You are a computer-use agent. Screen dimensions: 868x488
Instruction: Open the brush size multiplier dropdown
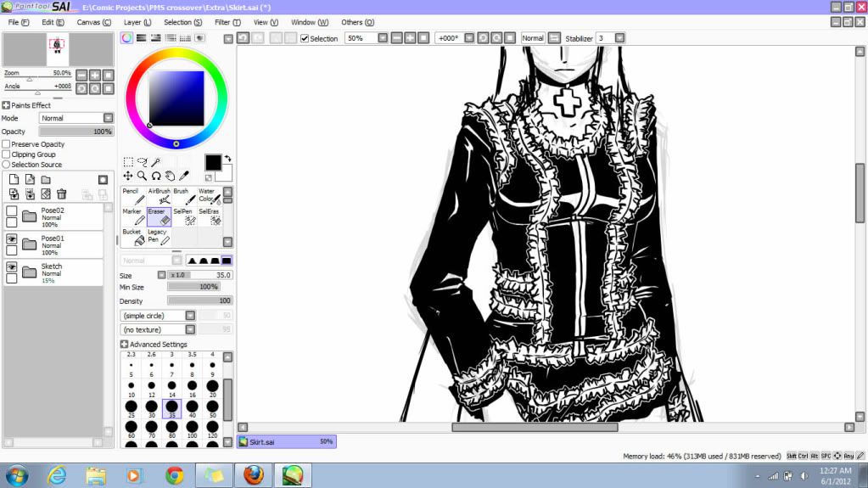pyautogui.click(x=161, y=275)
